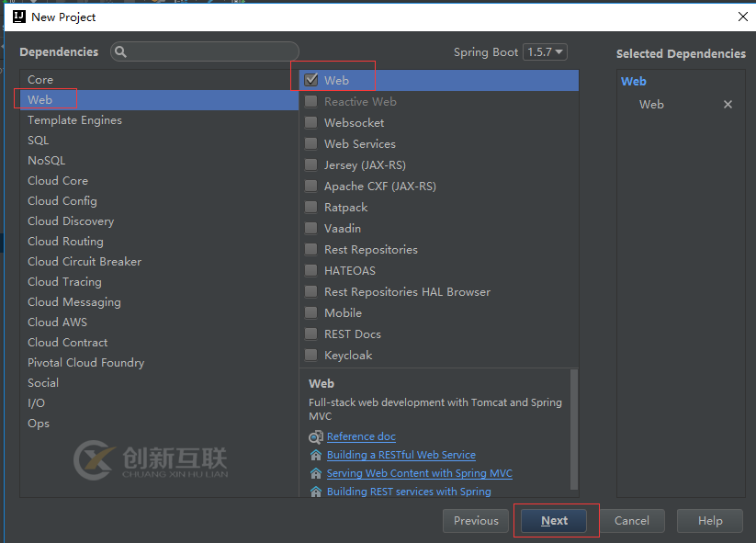
Task: Cancel the New Project wizard
Action: tap(632, 521)
